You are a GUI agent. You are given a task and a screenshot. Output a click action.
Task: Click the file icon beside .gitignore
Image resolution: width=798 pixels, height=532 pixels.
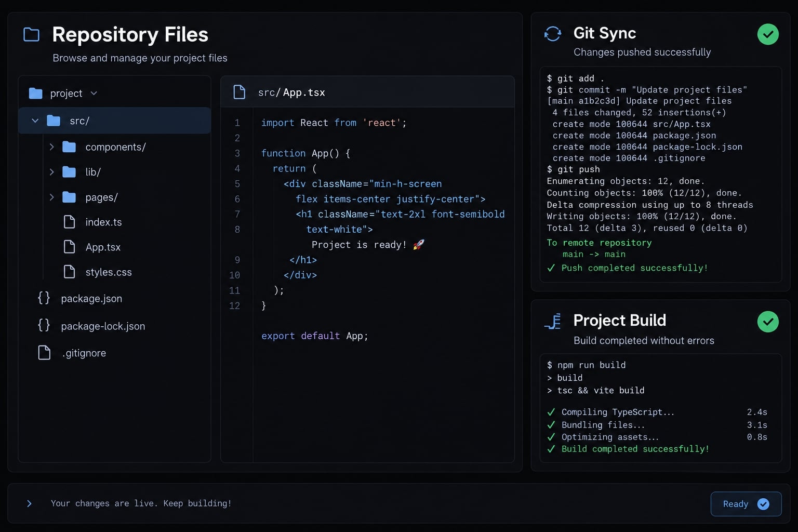[45, 353]
